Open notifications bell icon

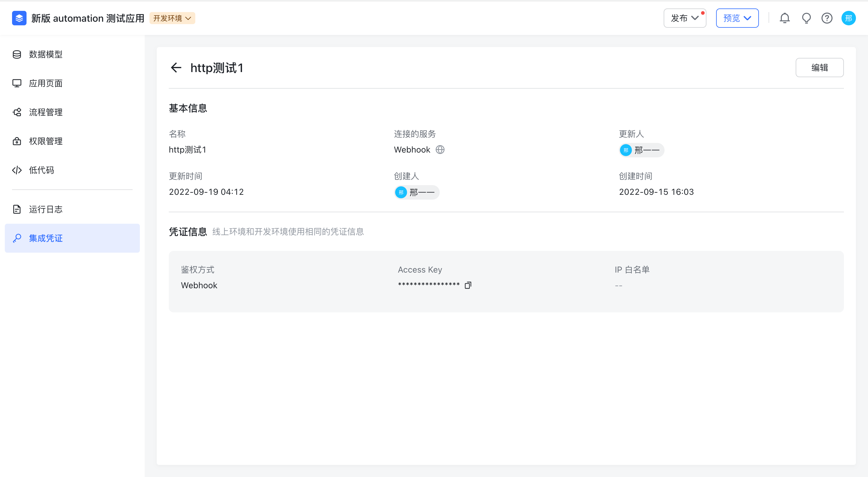(x=785, y=18)
